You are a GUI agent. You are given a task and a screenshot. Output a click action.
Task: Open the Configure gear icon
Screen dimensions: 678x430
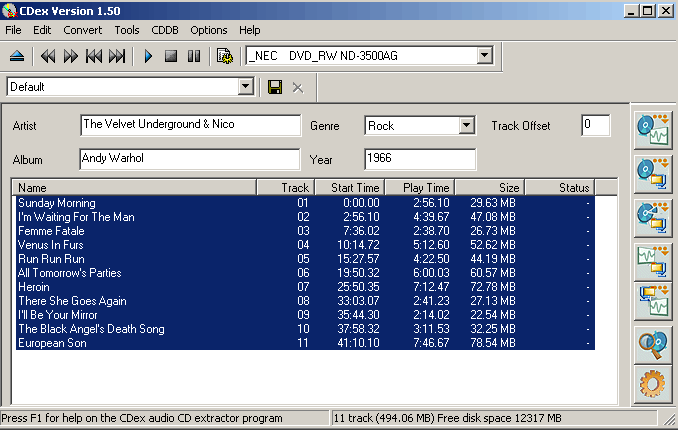coord(653,384)
